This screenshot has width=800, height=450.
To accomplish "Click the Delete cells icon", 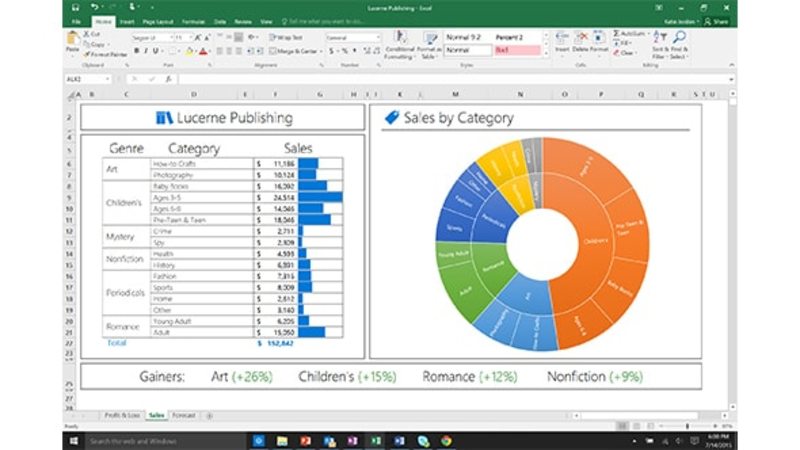I will [x=581, y=38].
